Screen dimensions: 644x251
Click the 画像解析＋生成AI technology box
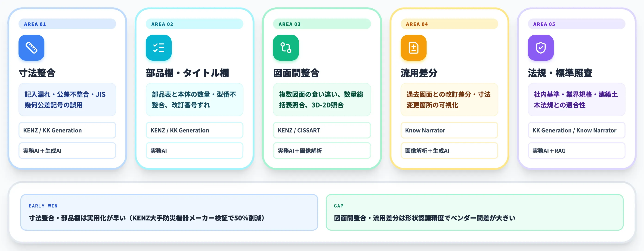(449, 151)
